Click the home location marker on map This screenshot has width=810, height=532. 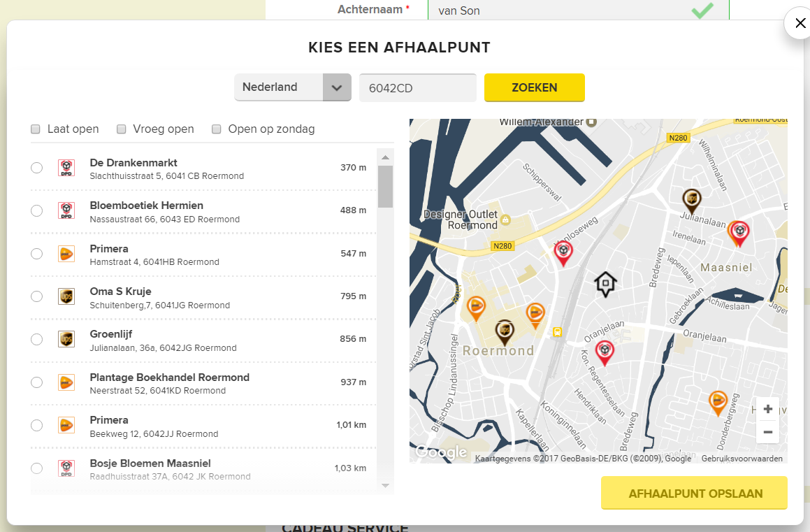[605, 284]
